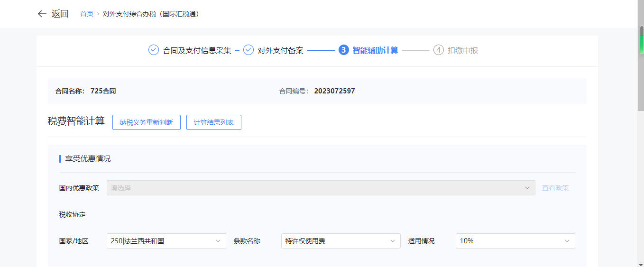Click the grey step 4 circle icon
This screenshot has width=644, height=267.
pos(439,50)
